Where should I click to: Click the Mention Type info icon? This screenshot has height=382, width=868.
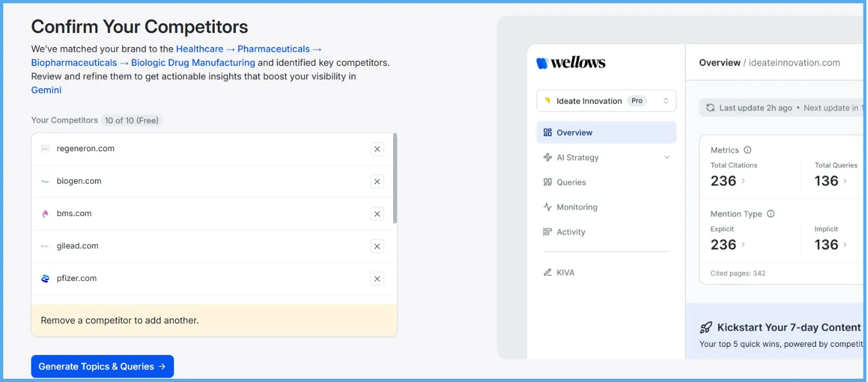tap(771, 214)
